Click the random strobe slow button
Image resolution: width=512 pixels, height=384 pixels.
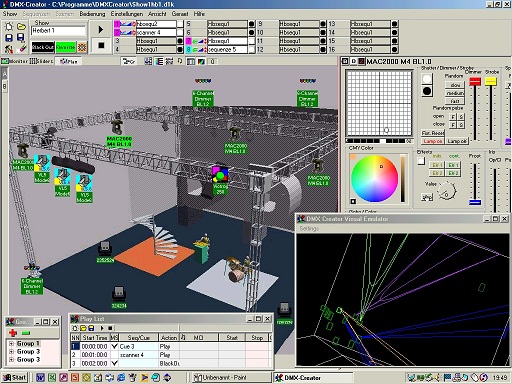455,85
